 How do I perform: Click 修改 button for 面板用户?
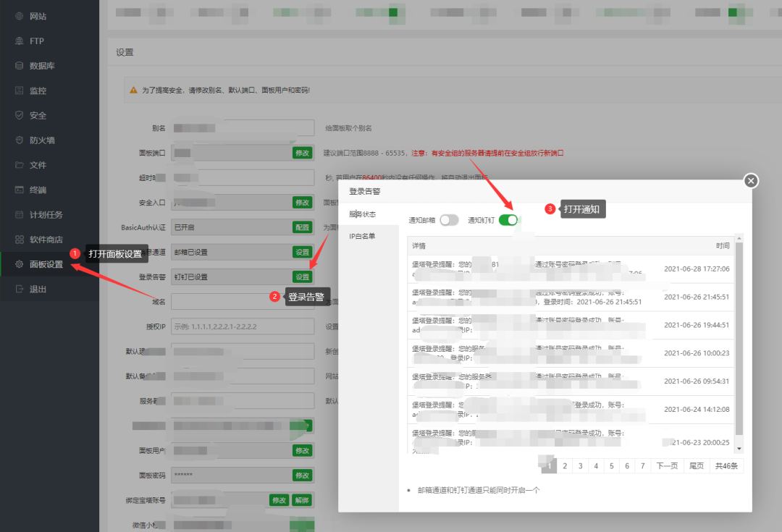(302, 451)
